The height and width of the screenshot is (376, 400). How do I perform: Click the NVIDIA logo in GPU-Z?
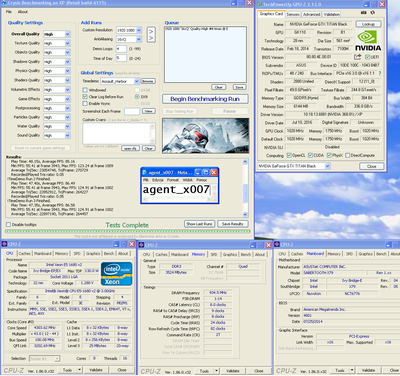367,41
